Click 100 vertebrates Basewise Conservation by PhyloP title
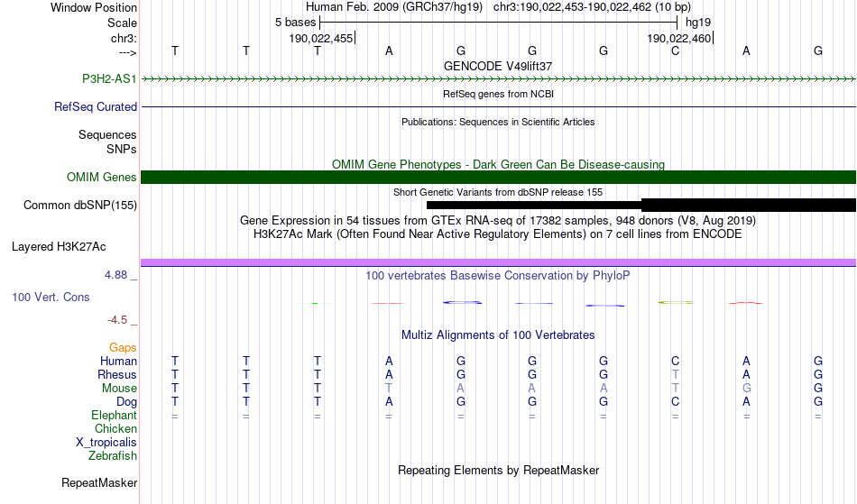857x504 pixels. (x=498, y=275)
